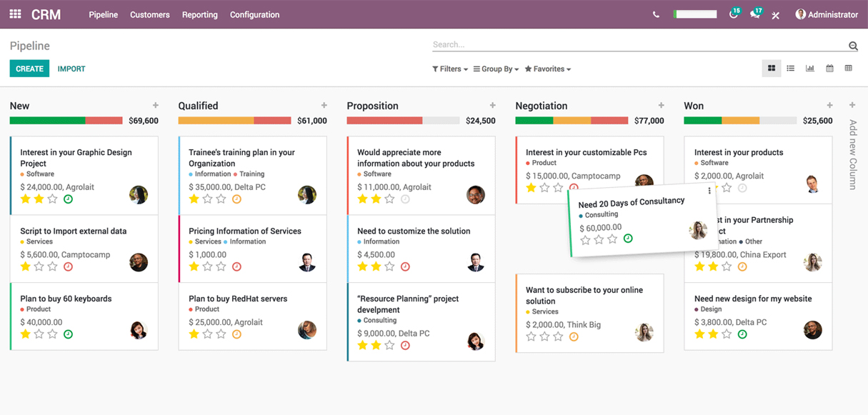The height and width of the screenshot is (415, 868).
Task: Open the apps grid launcher
Action: pyautogui.click(x=14, y=14)
